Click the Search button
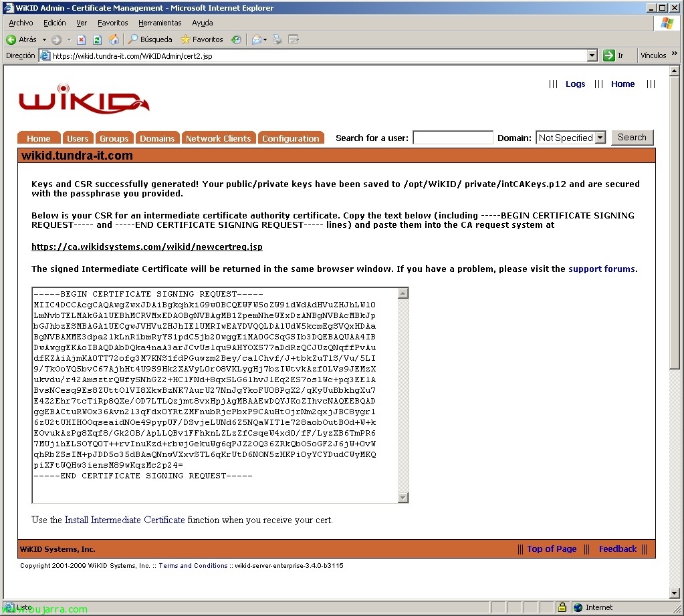The image size is (684, 616). [x=632, y=138]
